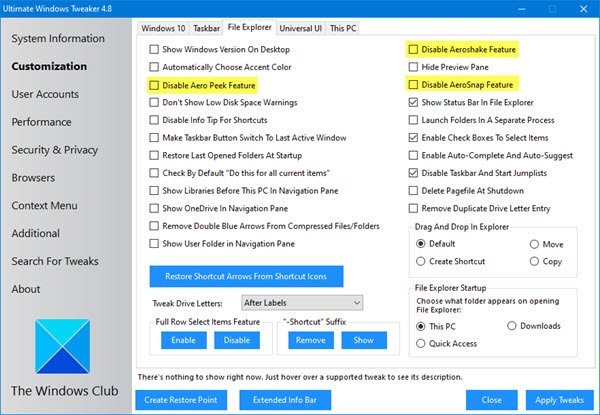
Task: Uncheck Show Status Bar In File Explorer
Action: [413, 103]
